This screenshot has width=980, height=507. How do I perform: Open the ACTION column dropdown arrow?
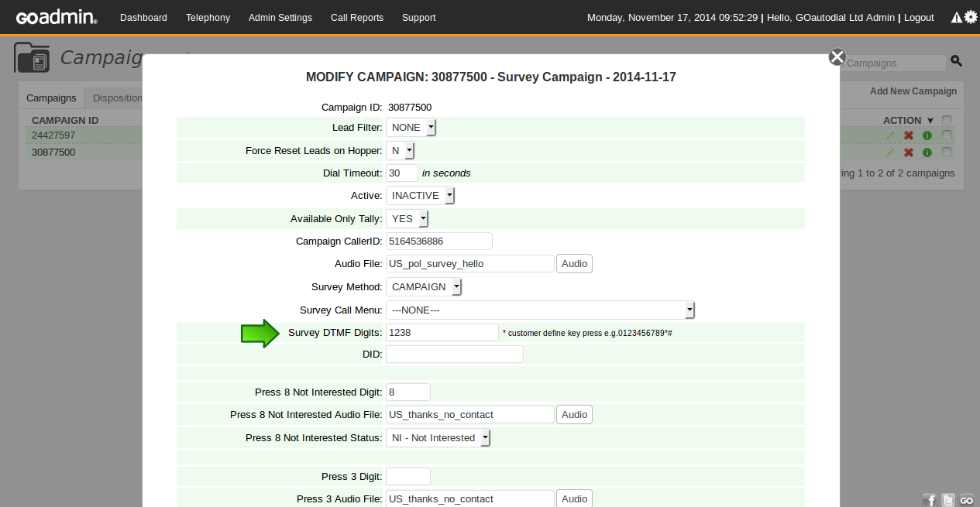click(x=930, y=121)
